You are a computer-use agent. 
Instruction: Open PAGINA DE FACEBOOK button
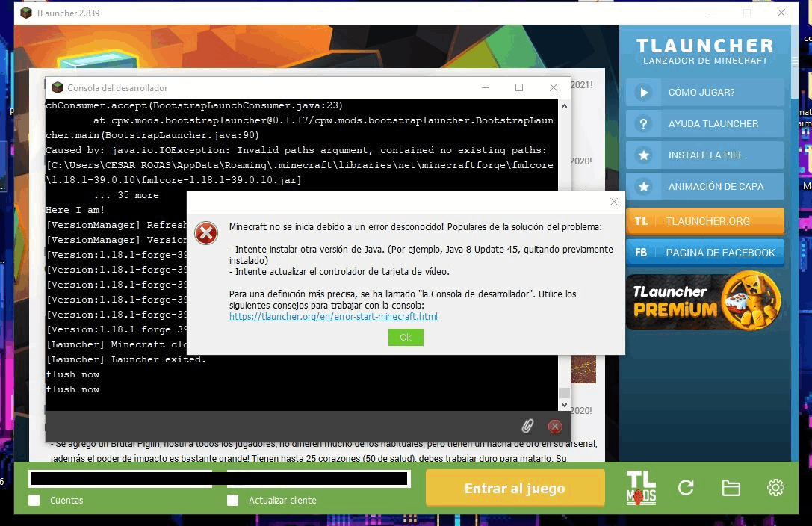[704, 253]
